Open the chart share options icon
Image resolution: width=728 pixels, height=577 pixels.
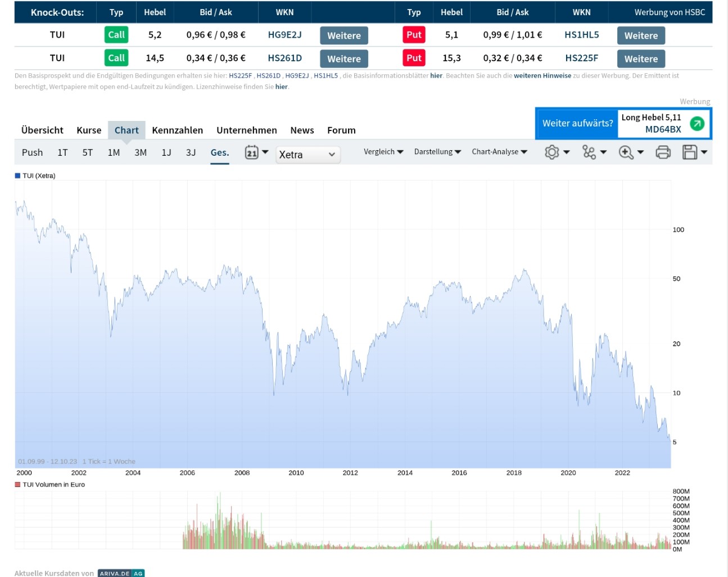[589, 152]
